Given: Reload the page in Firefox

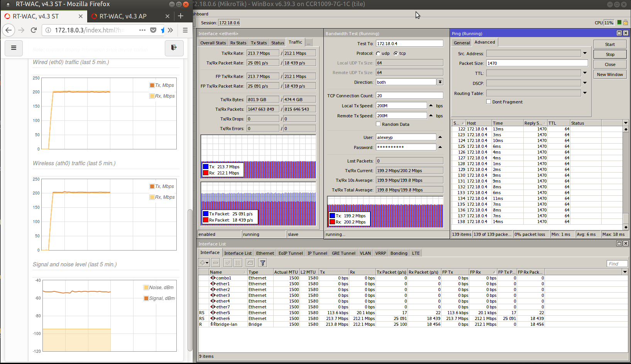Looking at the screenshot, I should point(34,30).
